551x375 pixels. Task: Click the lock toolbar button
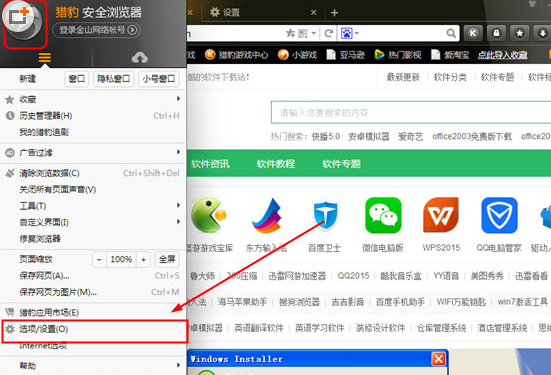coord(496,33)
